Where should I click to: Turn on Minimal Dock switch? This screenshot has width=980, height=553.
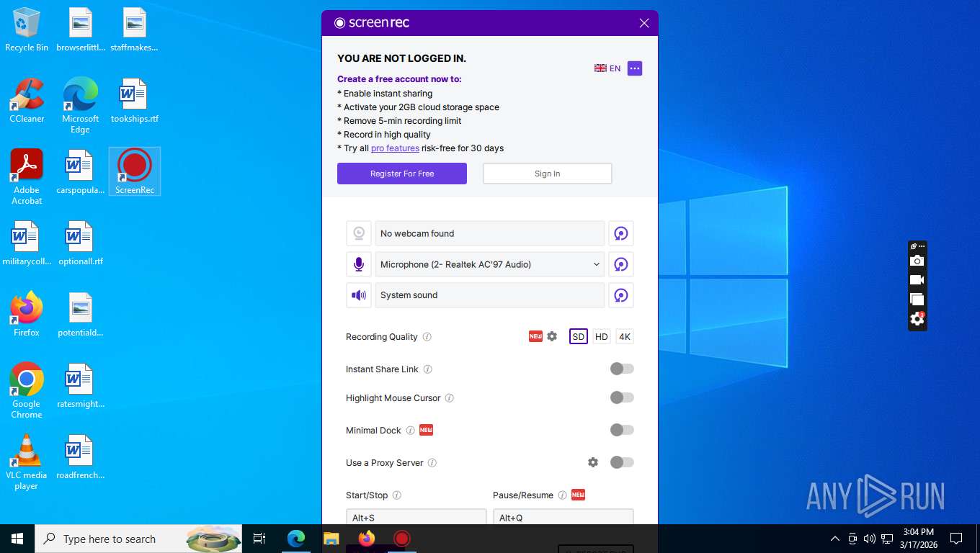(622, 430)
